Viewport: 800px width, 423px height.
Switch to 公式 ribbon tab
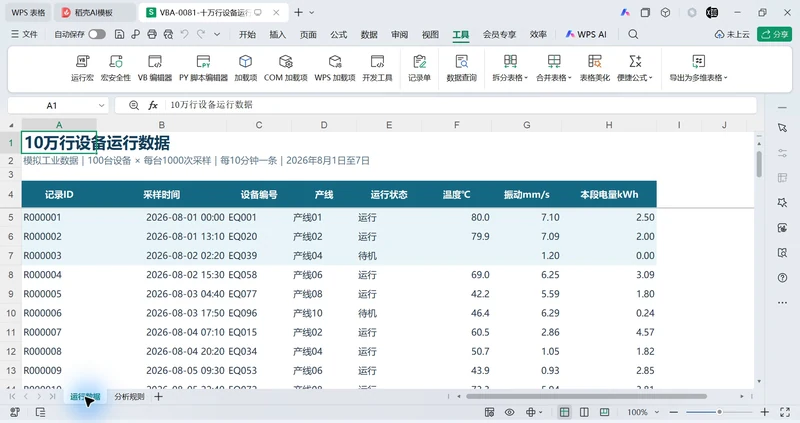coord(338,34)
